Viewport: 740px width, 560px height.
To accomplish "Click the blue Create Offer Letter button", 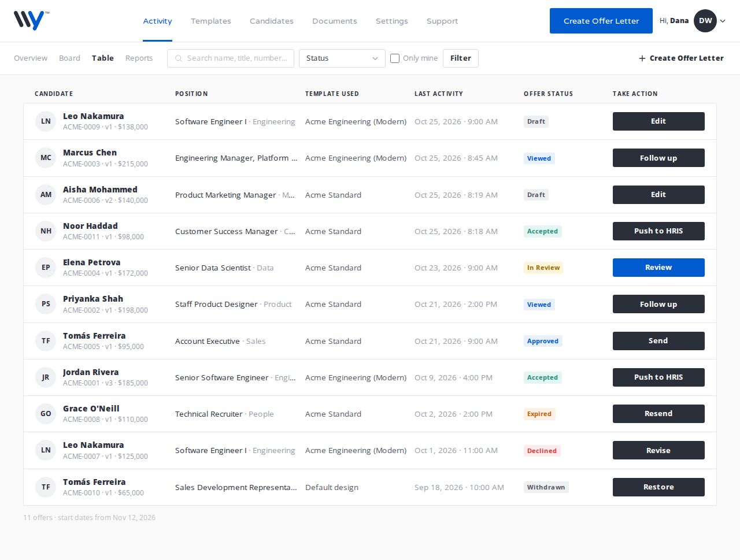I will [x=601, y=21].
